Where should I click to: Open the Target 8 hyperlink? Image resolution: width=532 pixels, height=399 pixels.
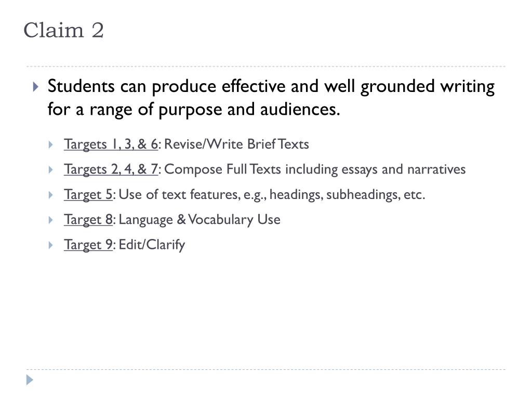pos(88,220)
